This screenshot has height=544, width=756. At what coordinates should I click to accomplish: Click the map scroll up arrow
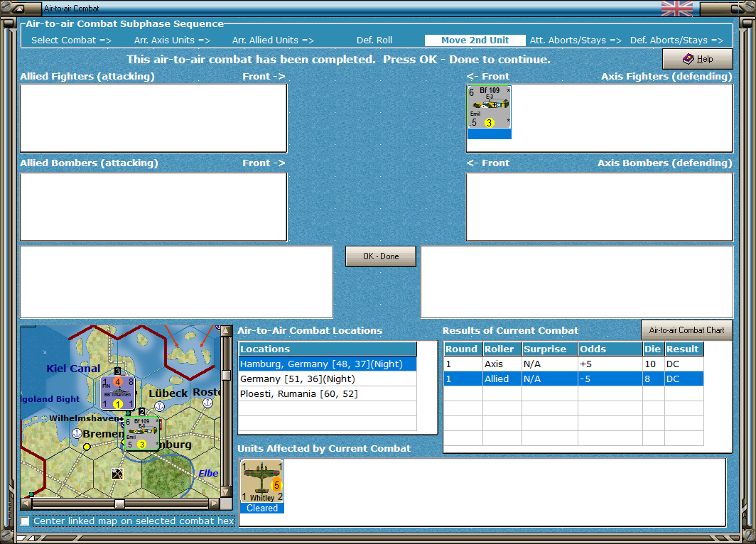[226, 331]
